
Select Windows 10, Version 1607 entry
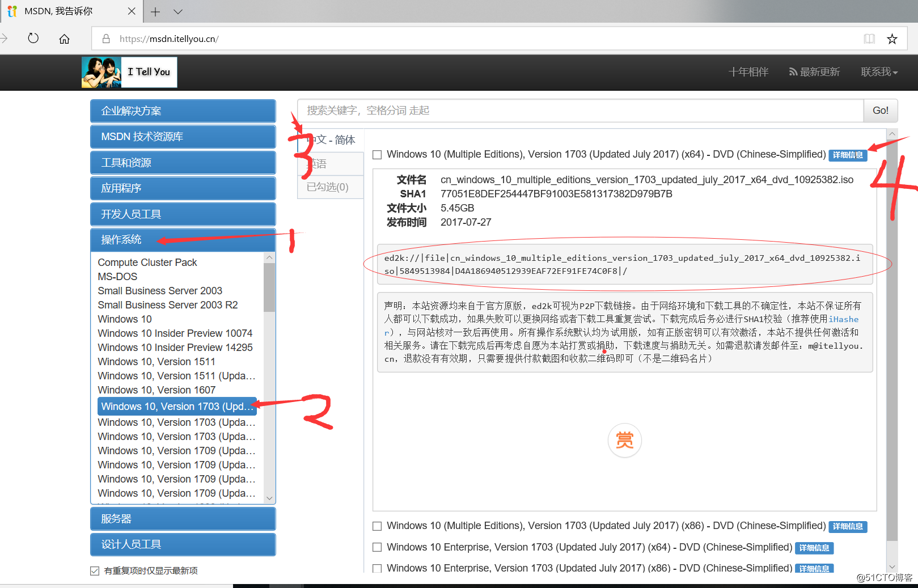coord(156,390)
